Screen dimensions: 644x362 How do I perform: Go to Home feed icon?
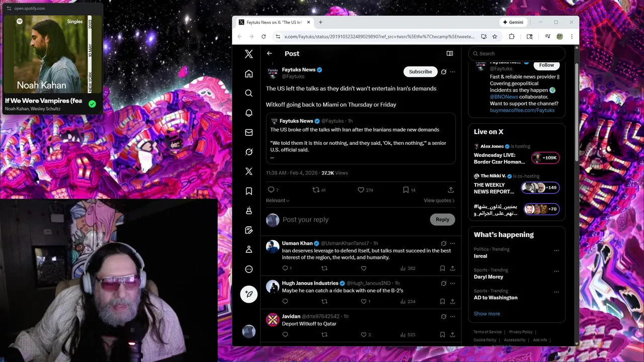tap(249, 74)
